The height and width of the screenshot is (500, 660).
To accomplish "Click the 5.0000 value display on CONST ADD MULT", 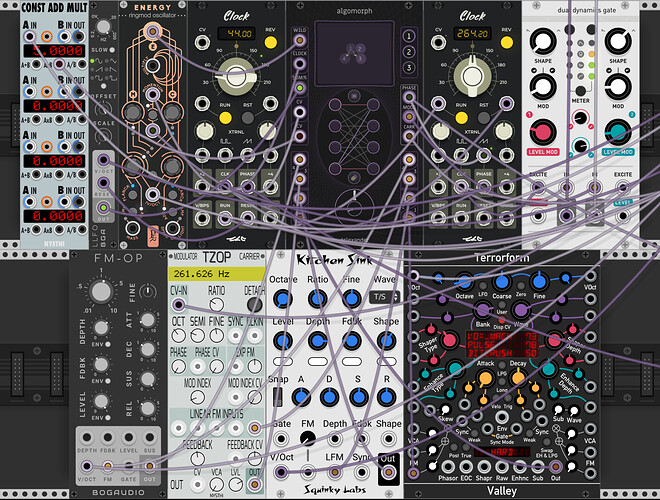I will coord(55,51).
